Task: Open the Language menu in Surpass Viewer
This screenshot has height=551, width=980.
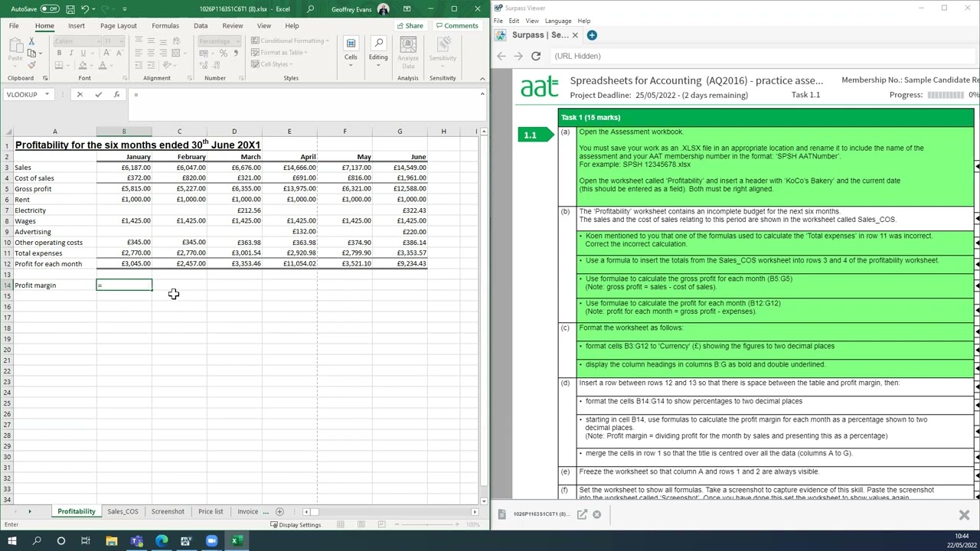Action: (557, 21)
